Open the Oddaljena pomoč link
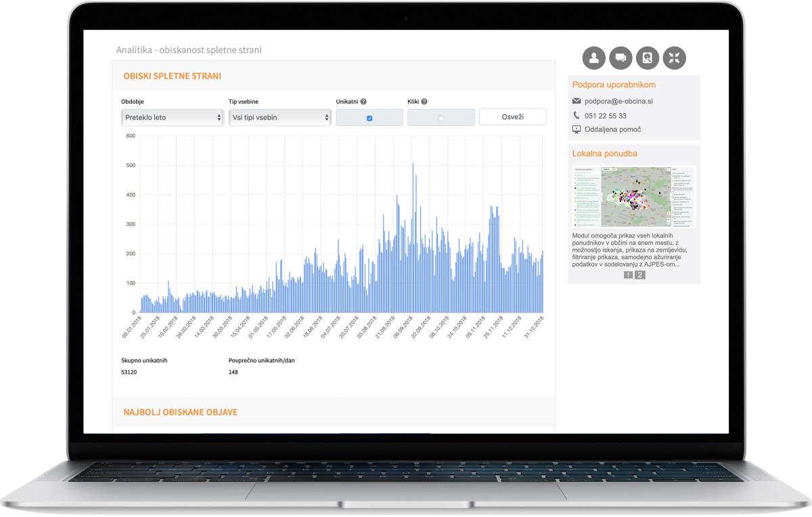Screen dimensions: 812x517 pyautogui.click(x=612, y=129)
